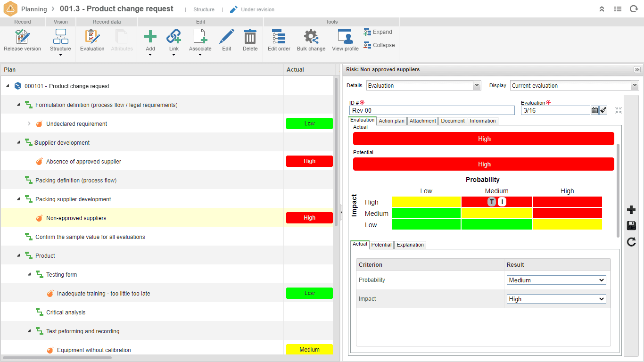Click the Bulk change gears icon

[311, 37]
